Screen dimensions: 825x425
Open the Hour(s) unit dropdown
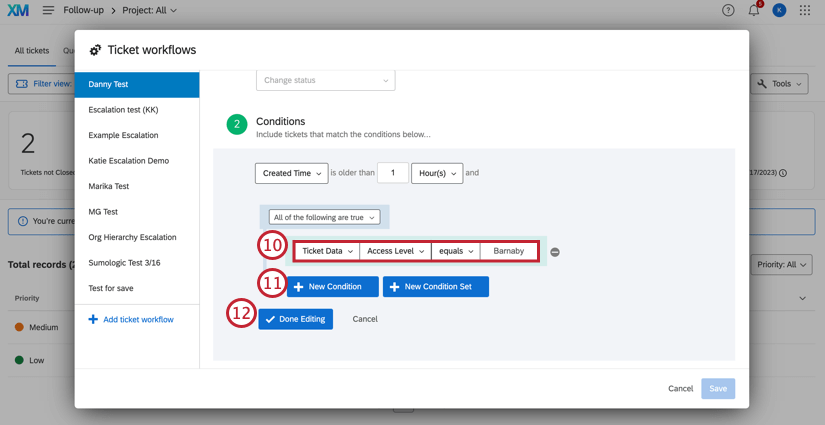click(x=437, y=173)
